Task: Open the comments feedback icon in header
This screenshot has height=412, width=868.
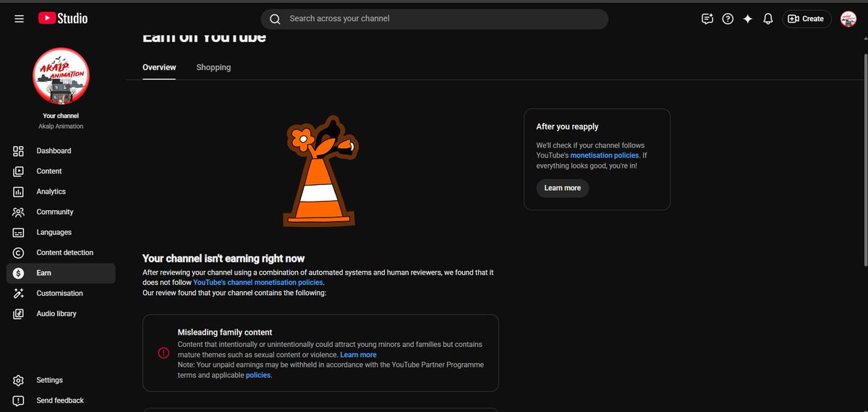Action: pyautogui.click(x=707, y=19)
